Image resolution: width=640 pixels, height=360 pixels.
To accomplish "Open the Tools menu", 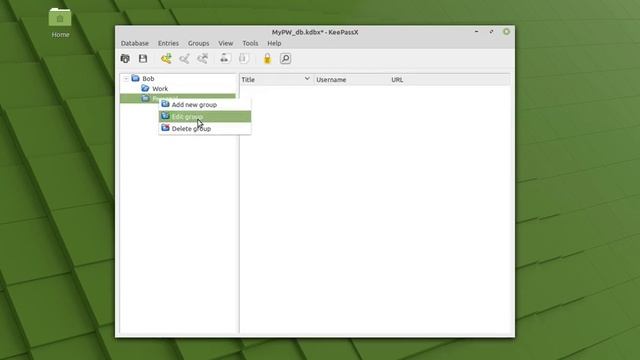I will pyautogui.click(x=250, y=43).
